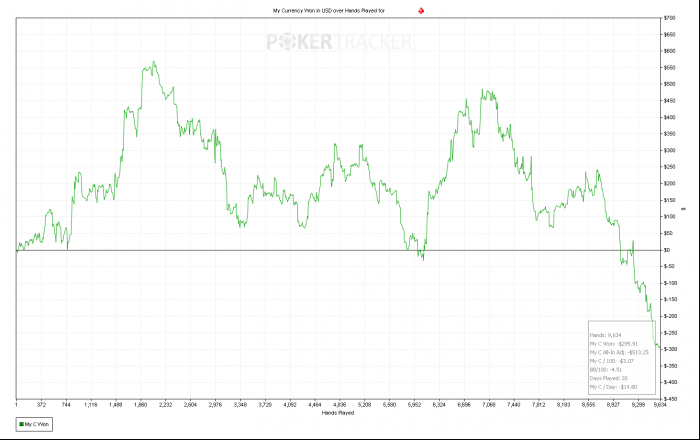Click the 1,488 x-axis tick label
This screenshot has height=440, width=700.
(116, 405)
